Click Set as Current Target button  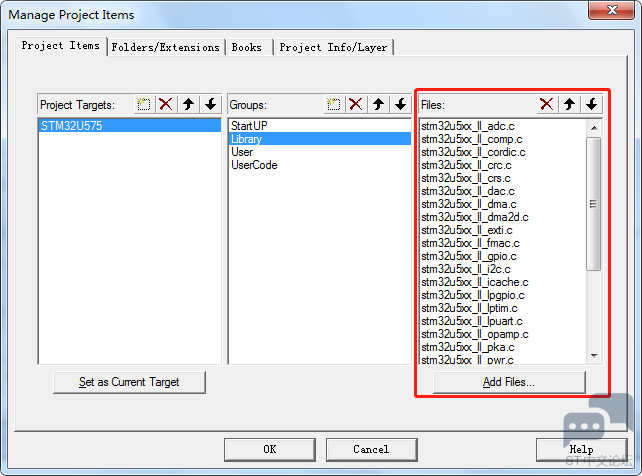pos(129,382)
